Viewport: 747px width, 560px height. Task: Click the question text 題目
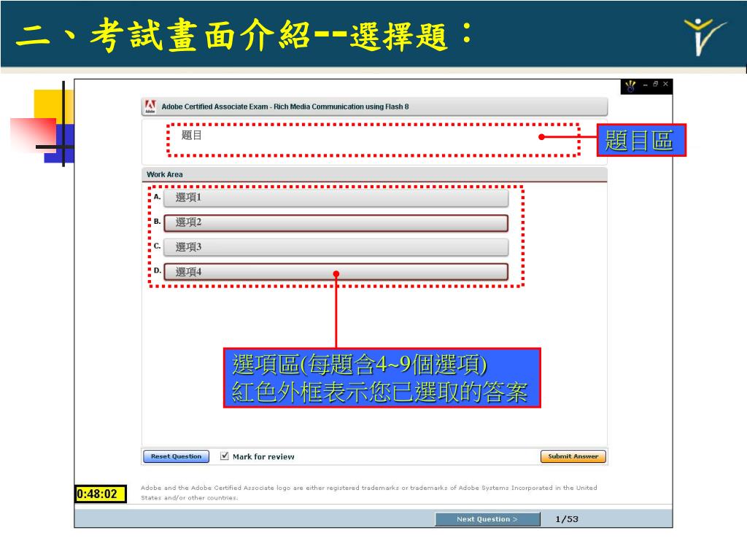tap(192, 135)
